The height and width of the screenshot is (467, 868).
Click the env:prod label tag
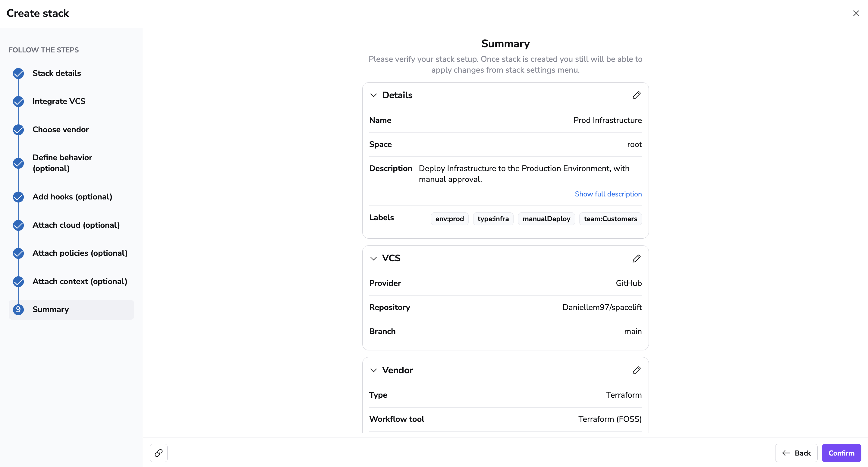point(449,219)
